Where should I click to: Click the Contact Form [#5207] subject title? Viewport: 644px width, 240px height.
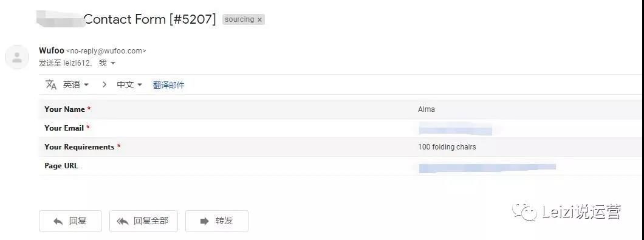pos(149,19)
